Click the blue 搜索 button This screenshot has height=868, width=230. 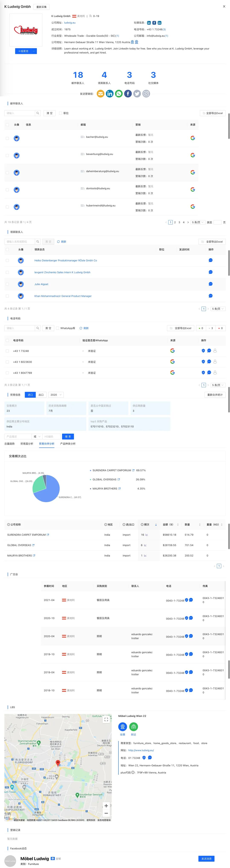(68, 436)
